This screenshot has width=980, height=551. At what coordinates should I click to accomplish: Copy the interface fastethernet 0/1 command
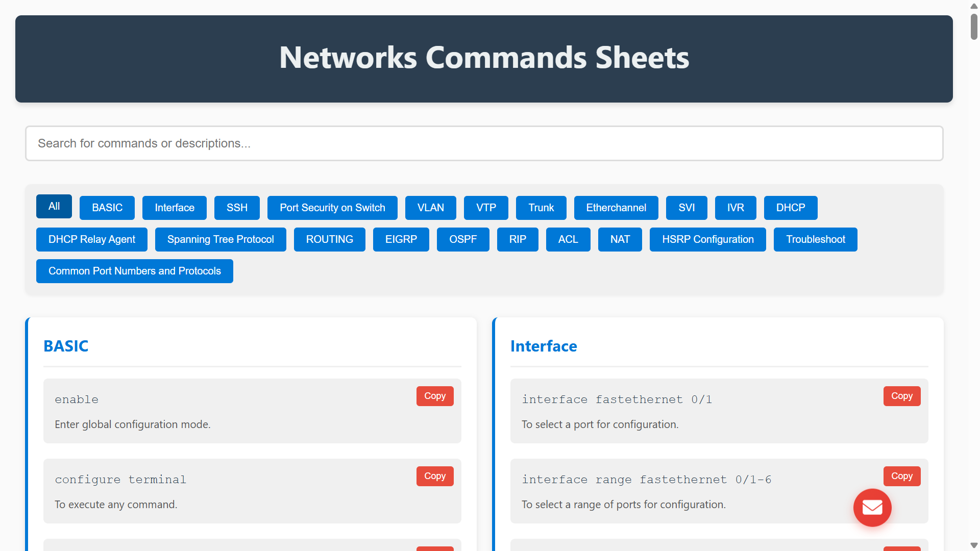pyautogui.click(x=901, y=396)
